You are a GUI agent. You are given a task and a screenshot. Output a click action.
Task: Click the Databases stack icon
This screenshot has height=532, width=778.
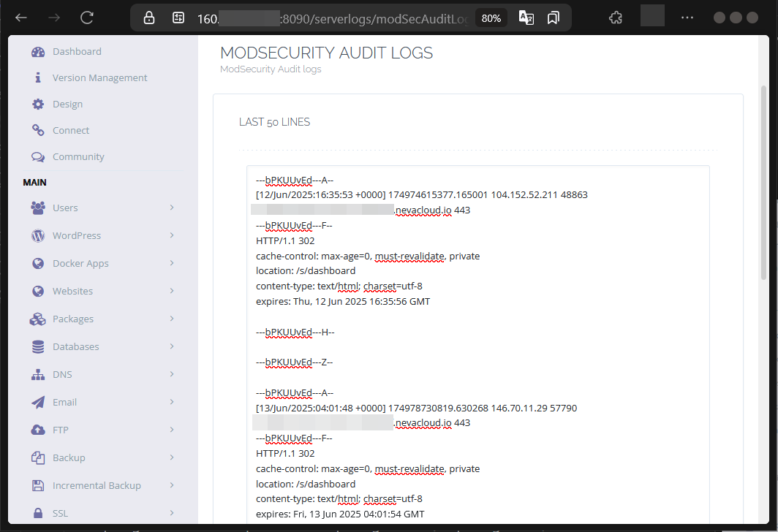point(38,346)
